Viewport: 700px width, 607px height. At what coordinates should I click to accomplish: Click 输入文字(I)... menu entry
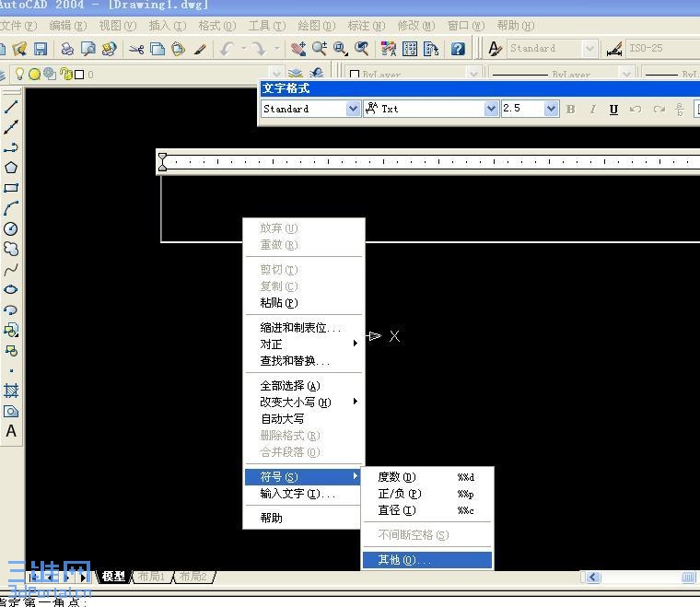click(304, 494)
